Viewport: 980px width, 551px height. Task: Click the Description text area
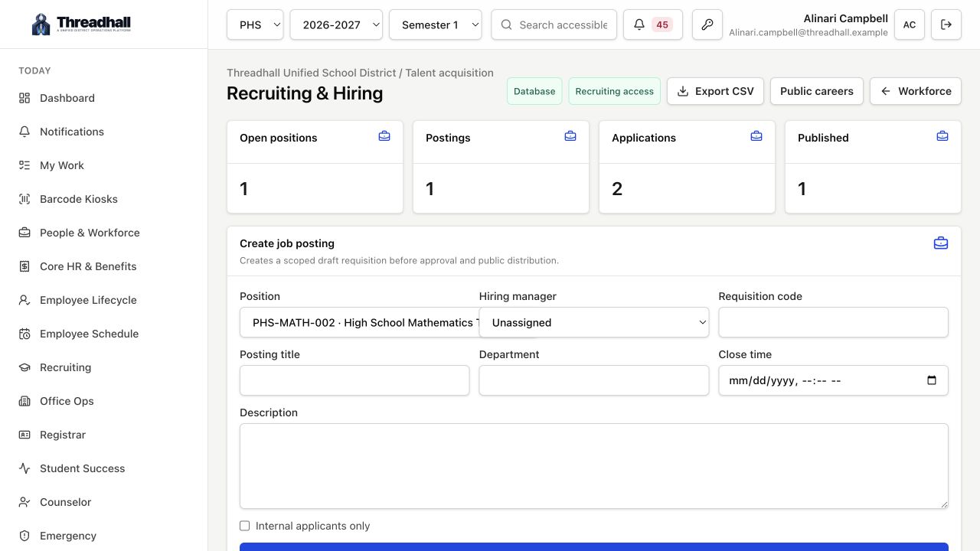pos(594,466)
